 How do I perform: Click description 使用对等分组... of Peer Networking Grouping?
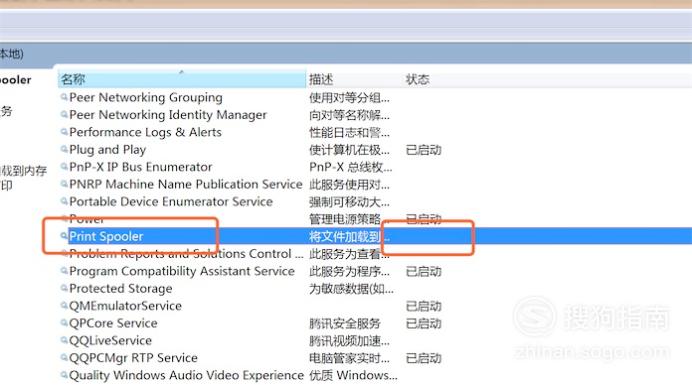pos(349,98)
